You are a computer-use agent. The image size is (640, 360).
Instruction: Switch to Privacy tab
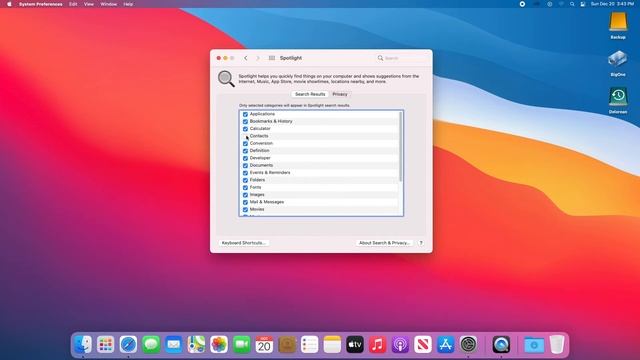pos(340,94)
